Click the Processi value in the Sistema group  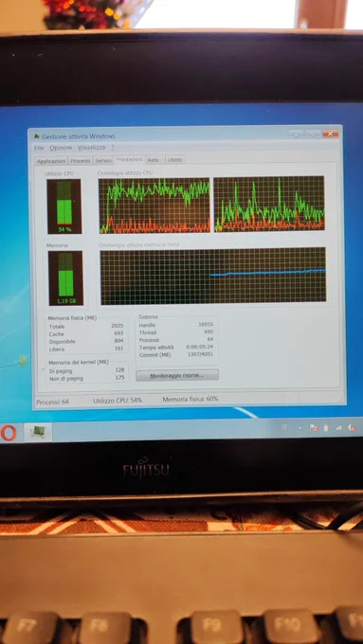210,339
